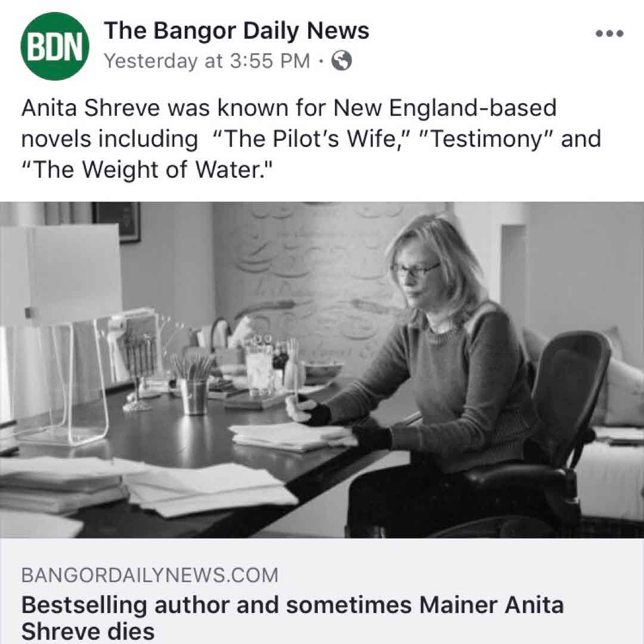
Task: Open the green BDN profile logo
Action: click(x=55, y=46)
